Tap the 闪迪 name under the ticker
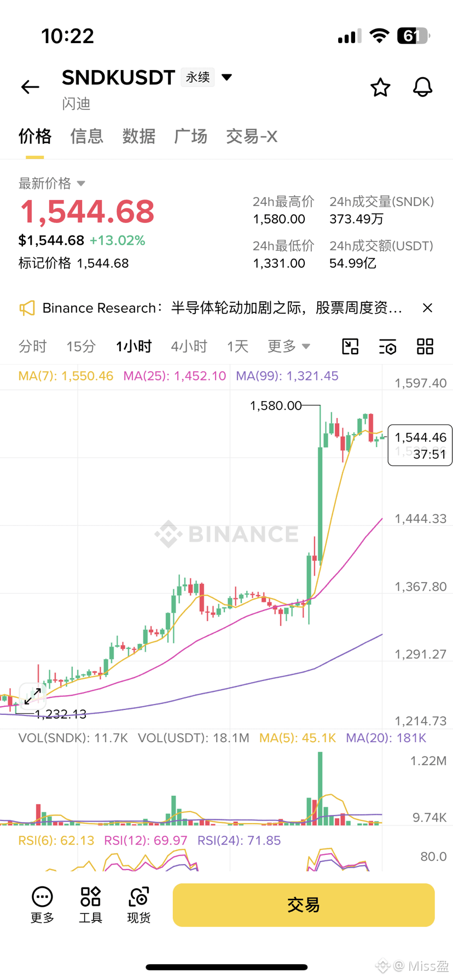 coord(76,104)
